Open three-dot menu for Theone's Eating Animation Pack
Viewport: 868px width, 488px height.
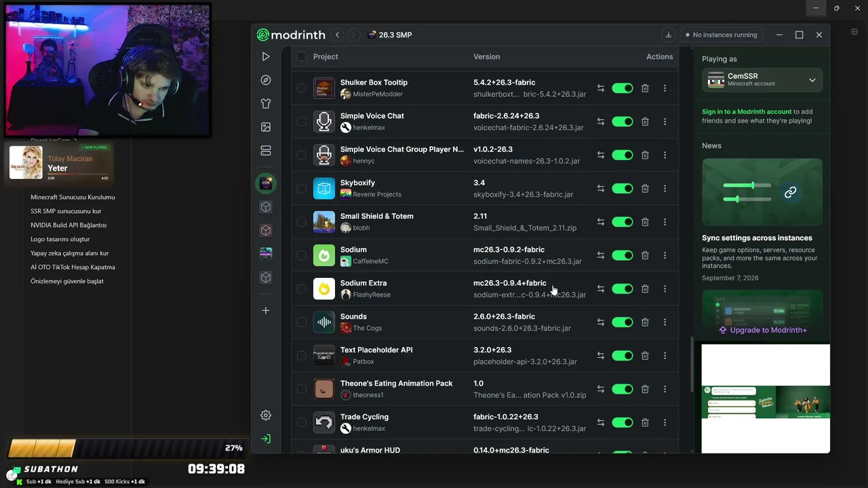click(665, 389)
